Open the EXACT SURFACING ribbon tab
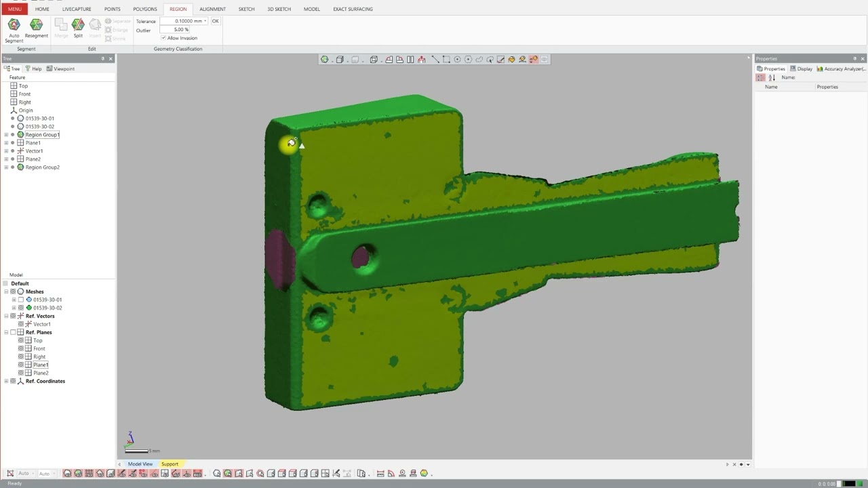 pos(353,9)
